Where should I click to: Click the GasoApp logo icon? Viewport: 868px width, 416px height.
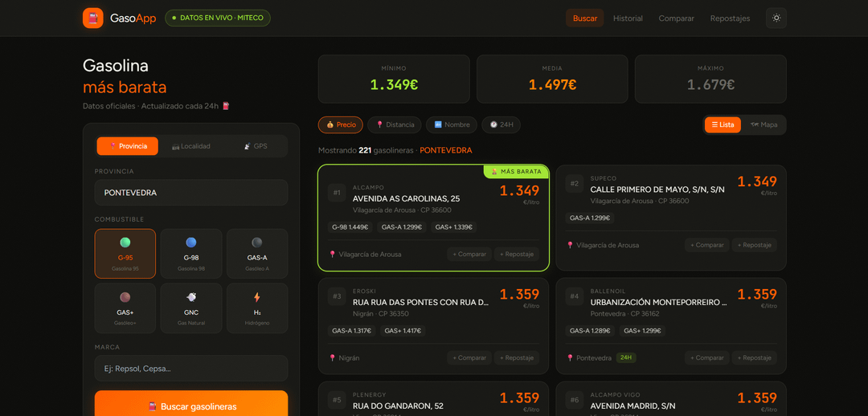tap(93, 18)
